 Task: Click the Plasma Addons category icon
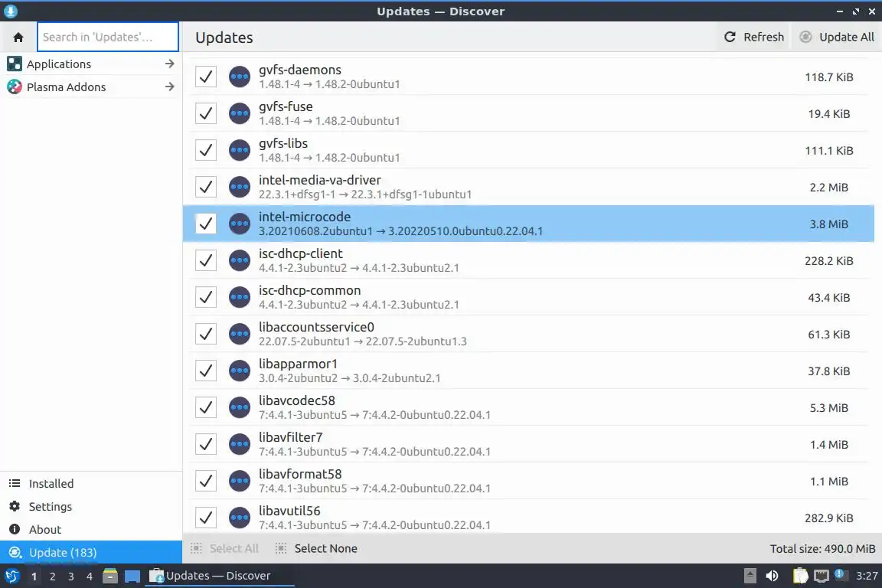[x=14, y=87]
